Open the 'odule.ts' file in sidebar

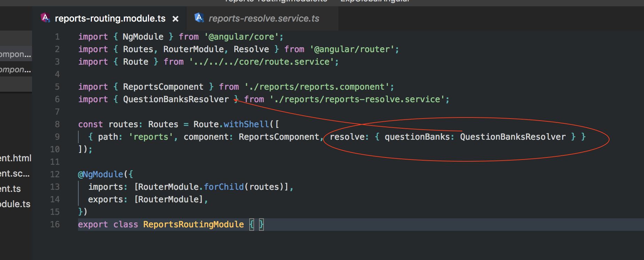15,204
